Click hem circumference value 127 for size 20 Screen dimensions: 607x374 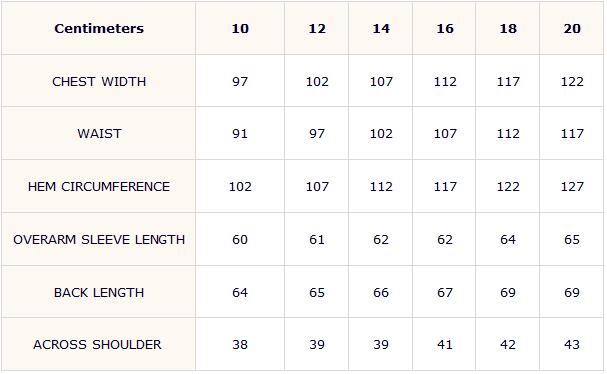[x=572, y=187]
